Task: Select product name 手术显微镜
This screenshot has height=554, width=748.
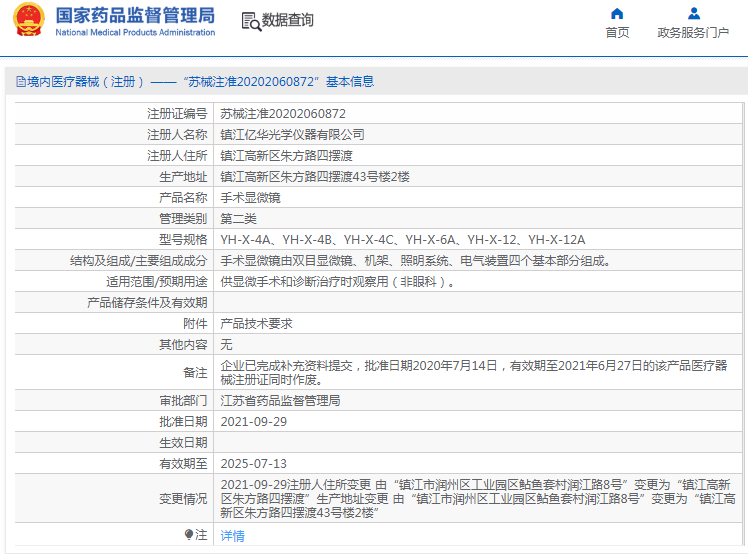Action: 250,198
